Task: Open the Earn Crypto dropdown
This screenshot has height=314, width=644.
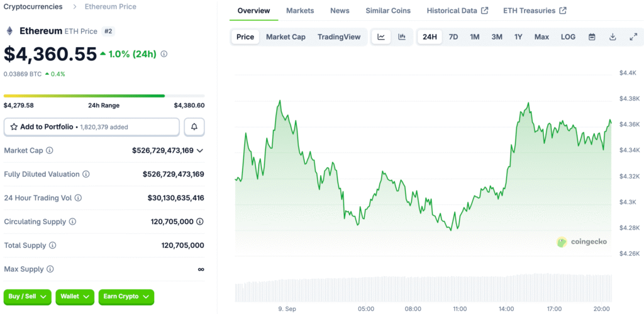Action: [126, 297]
